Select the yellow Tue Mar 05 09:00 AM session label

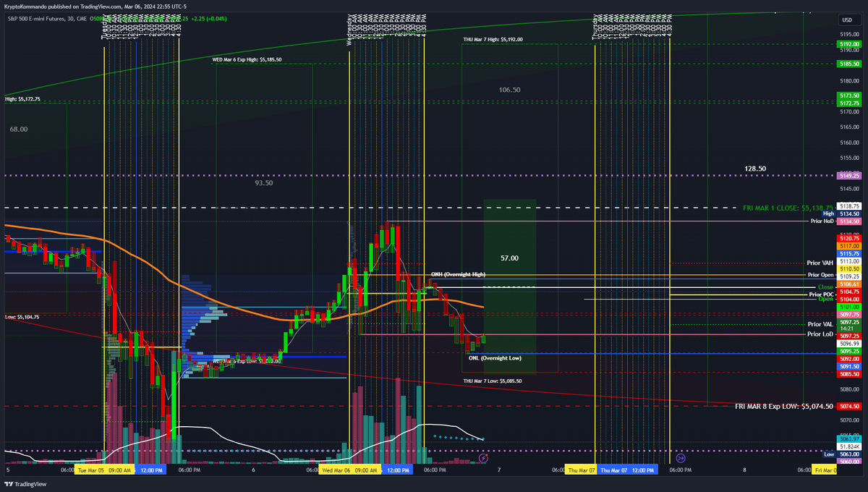tap(106, 469)
